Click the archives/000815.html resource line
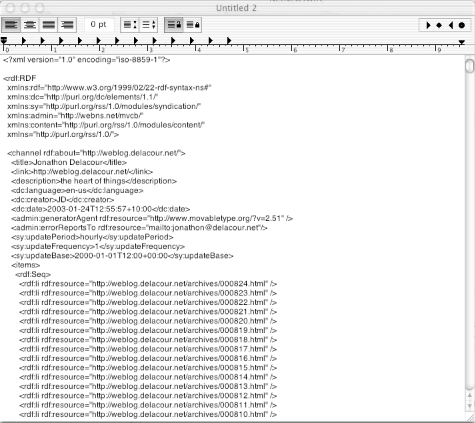 coord(148,368)
